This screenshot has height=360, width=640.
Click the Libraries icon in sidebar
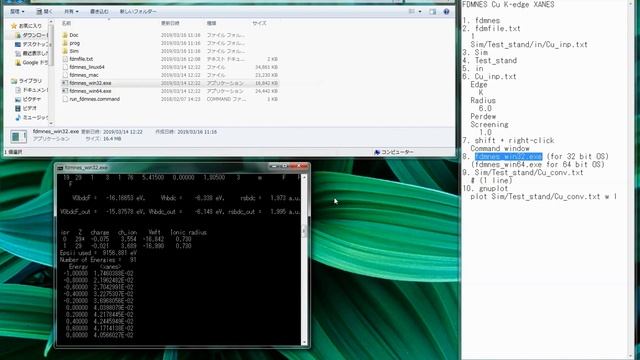coord(14,81)
